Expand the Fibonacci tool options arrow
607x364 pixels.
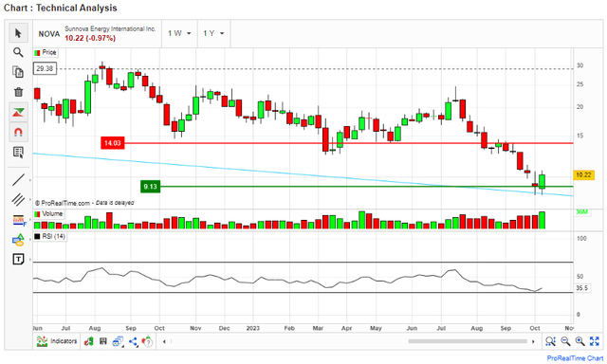coord(30,220)
